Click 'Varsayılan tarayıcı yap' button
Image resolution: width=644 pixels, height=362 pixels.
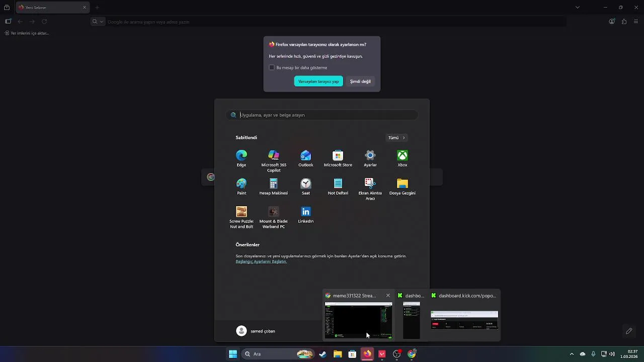pyautogui.click(x=318, y=81)
